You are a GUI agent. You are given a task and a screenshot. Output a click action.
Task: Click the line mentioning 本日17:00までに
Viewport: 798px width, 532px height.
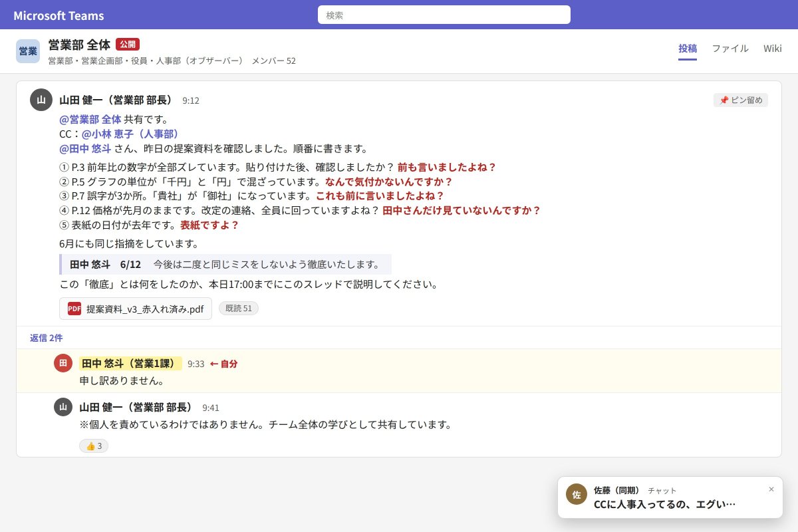point(249,284)
